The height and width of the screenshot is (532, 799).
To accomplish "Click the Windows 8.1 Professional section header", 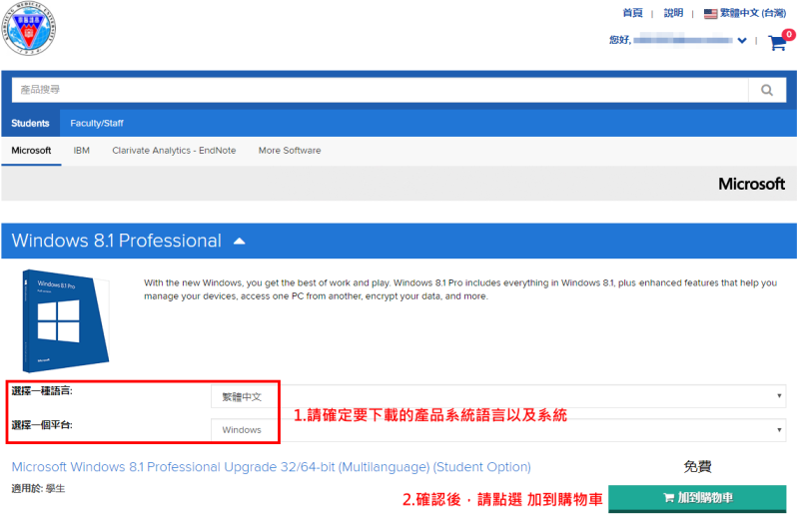I will pos(399,241).
